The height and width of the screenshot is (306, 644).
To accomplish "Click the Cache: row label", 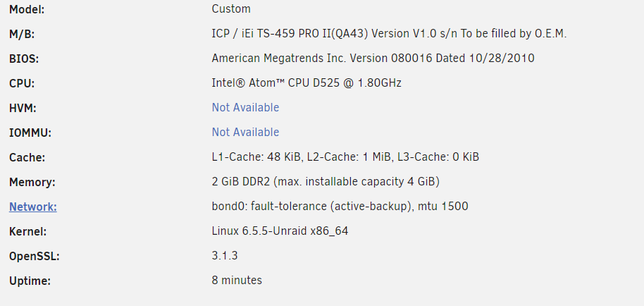I will [x=27, y=158].
